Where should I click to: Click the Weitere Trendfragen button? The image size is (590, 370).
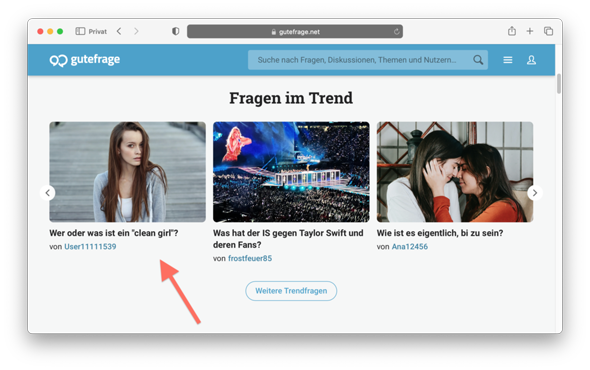(291, 291)
